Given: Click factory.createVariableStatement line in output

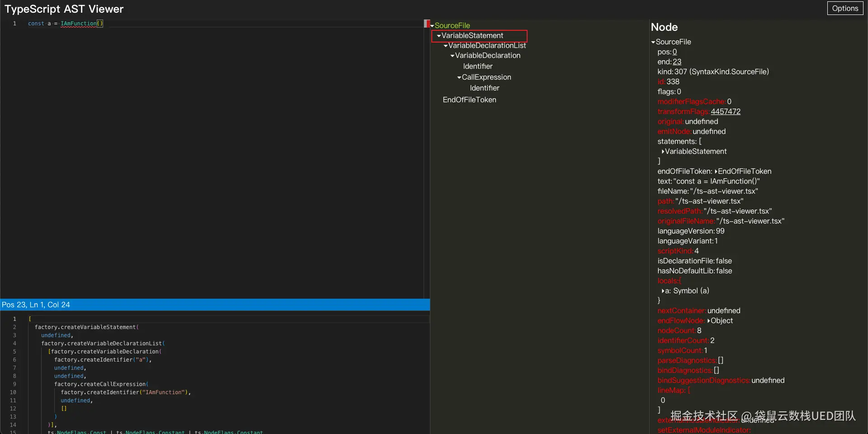Looking at the screenshot, I should click(87, 327).
